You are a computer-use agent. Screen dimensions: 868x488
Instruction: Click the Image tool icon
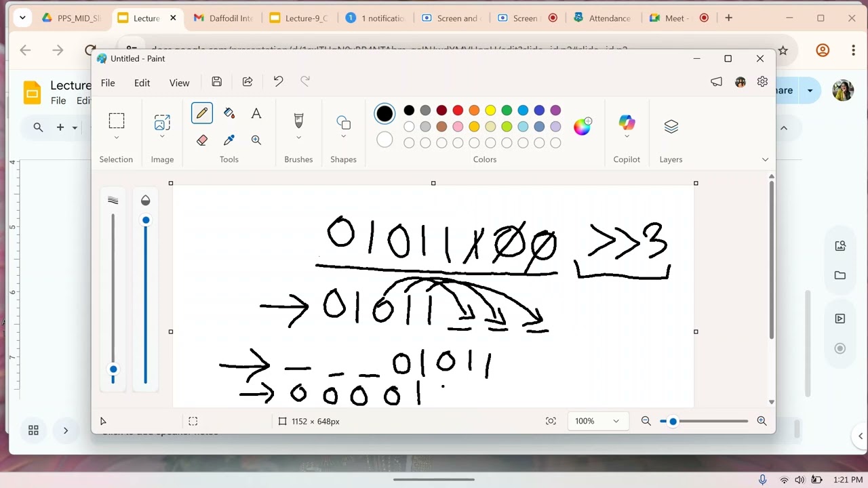[162, 122]
